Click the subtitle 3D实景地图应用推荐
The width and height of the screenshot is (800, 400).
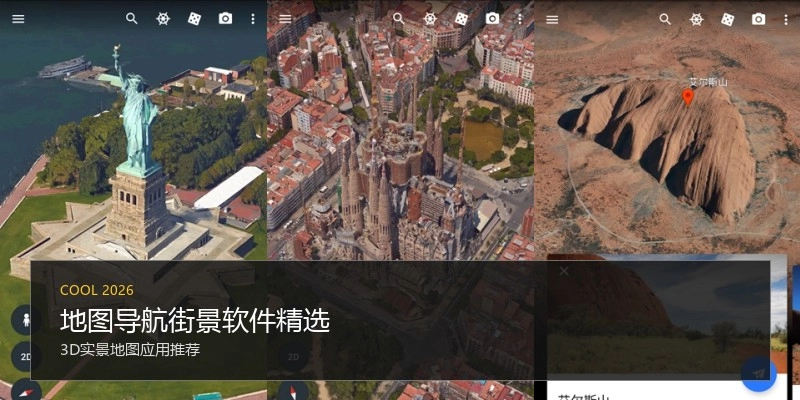coord(130,349)
